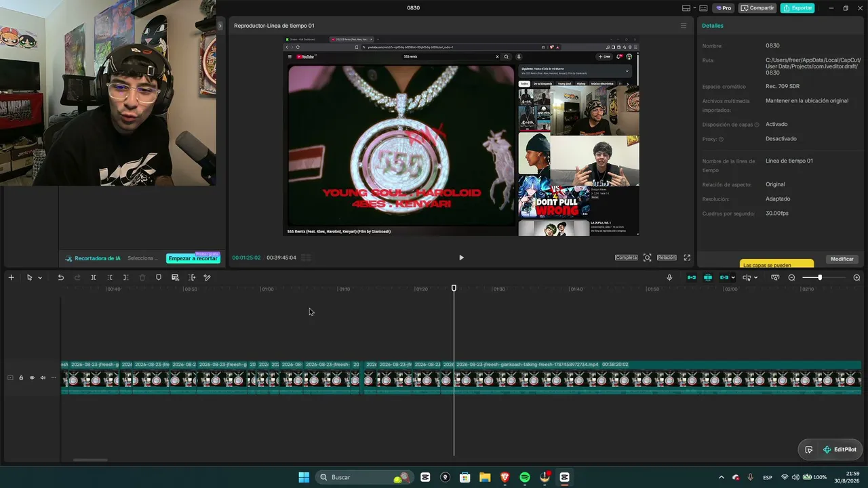The height and width of the screenshot is (488, 868).
Task: Adjust the timeline zoom slider
Action: point(820,277)
